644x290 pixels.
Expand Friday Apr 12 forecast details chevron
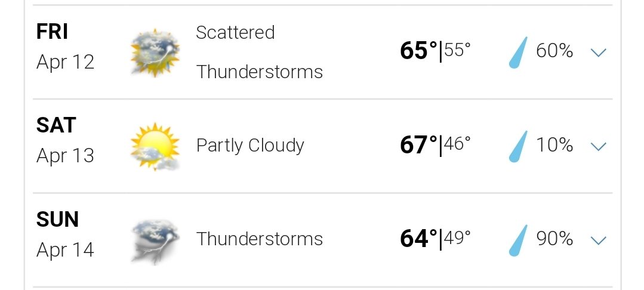click(598, 52)
